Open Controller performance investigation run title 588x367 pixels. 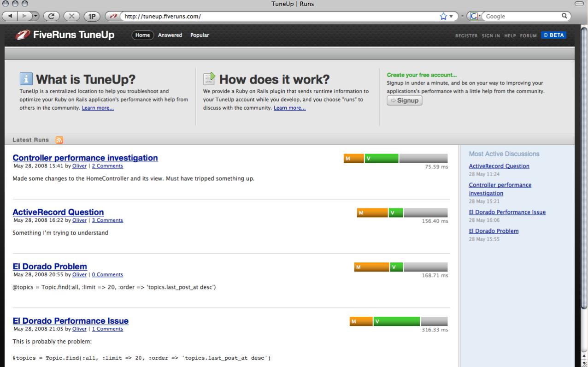pos(85,158)
